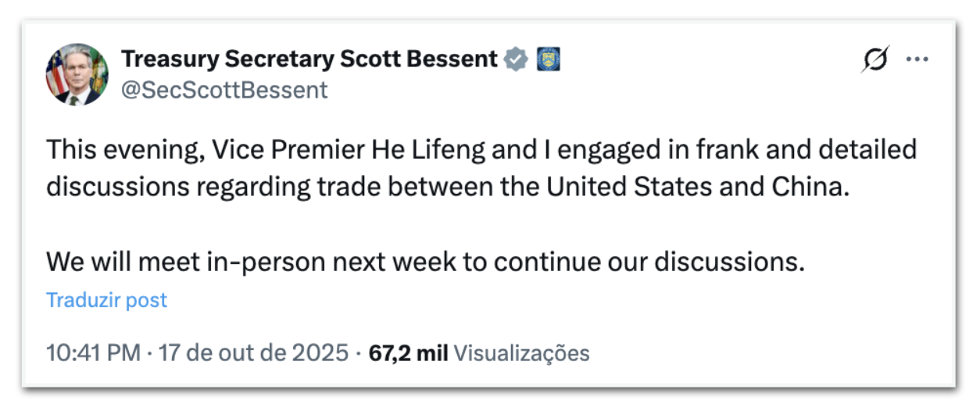Click the "67,2 mil" view count number

(408, 353)
